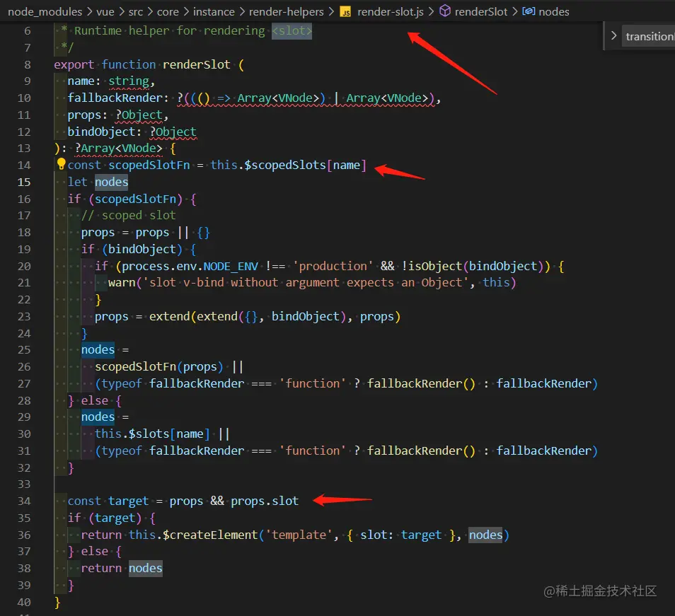675x616 pixels.
Task: Click 'else' keyword on line 28
Action: tap(95, 400)
